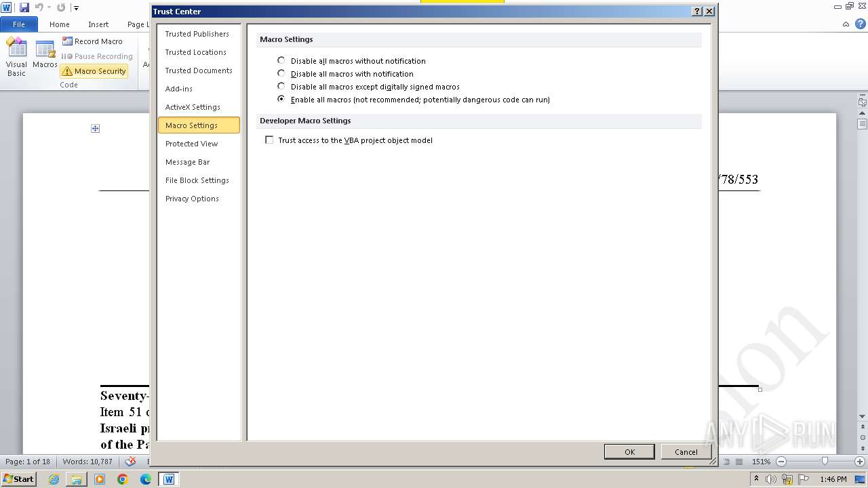Open File Block Settings

click(197, 180)
